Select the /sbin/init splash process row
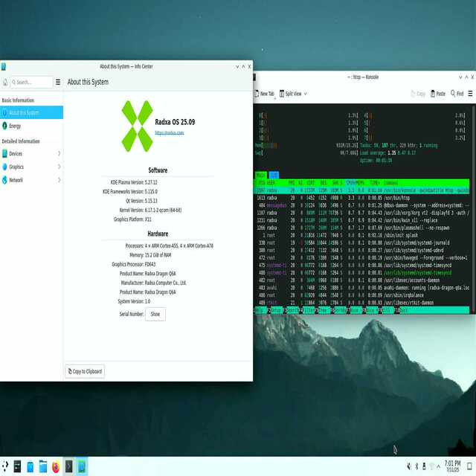Image resolution: width=476 pixels, height=476 pixels. [x=361, y=235]
